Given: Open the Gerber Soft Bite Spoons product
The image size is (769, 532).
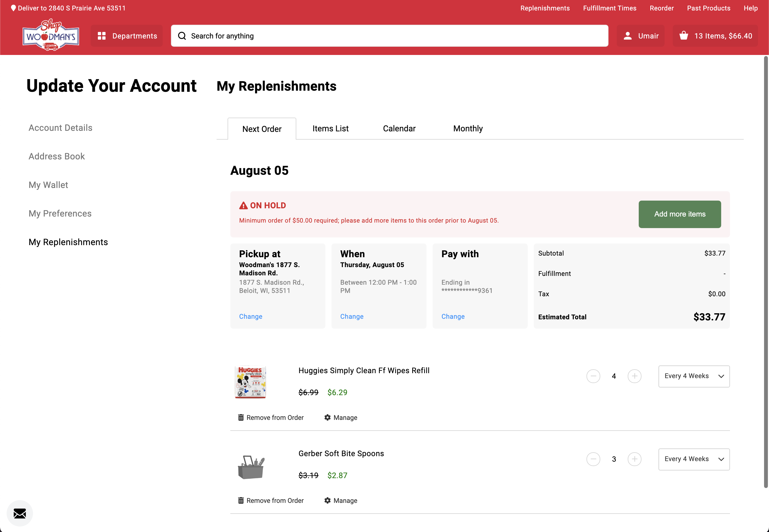Looking at the screenshot, I should pyautogui.click(x=341, y=454).
